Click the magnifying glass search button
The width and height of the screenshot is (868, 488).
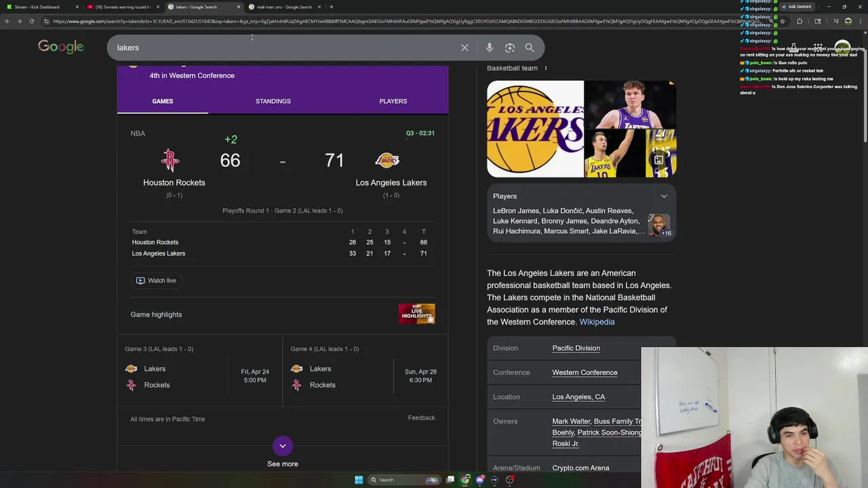tap(530, 47)
